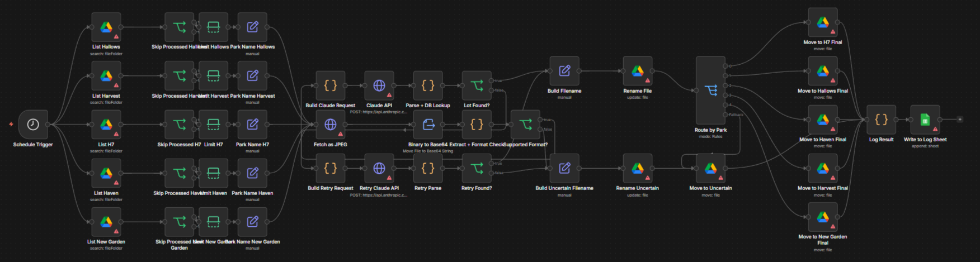The width and height of the screenshot is (980, 262).
Task: Open the List New Garden Google Drive node
Action: (106, 221)
